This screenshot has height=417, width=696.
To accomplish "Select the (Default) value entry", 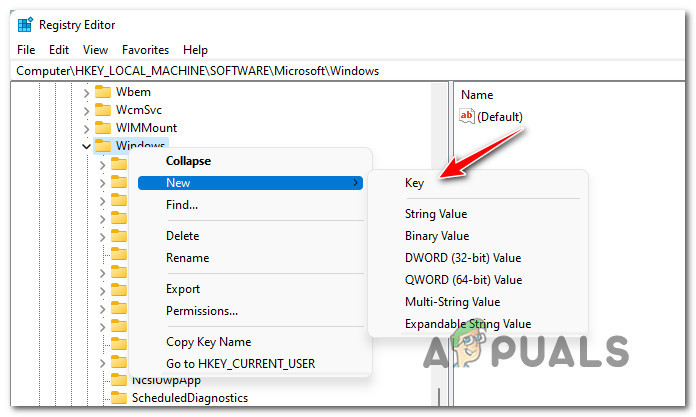I will 499,117.
